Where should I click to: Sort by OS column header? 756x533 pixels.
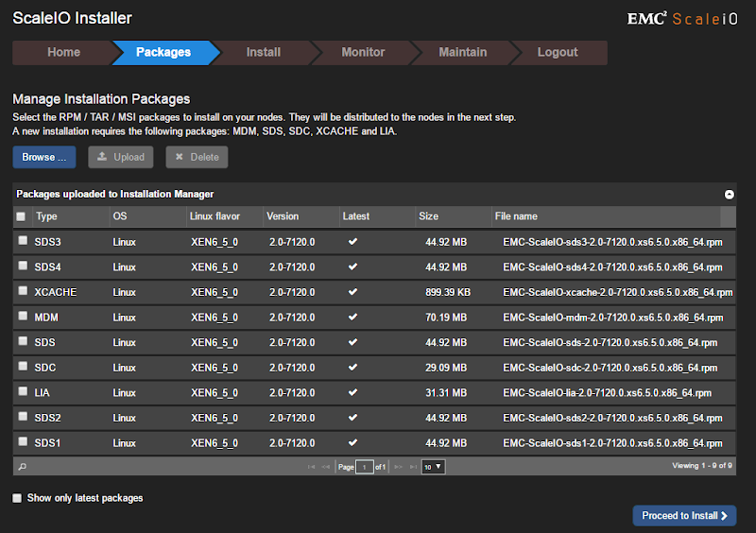pos(147,216)
